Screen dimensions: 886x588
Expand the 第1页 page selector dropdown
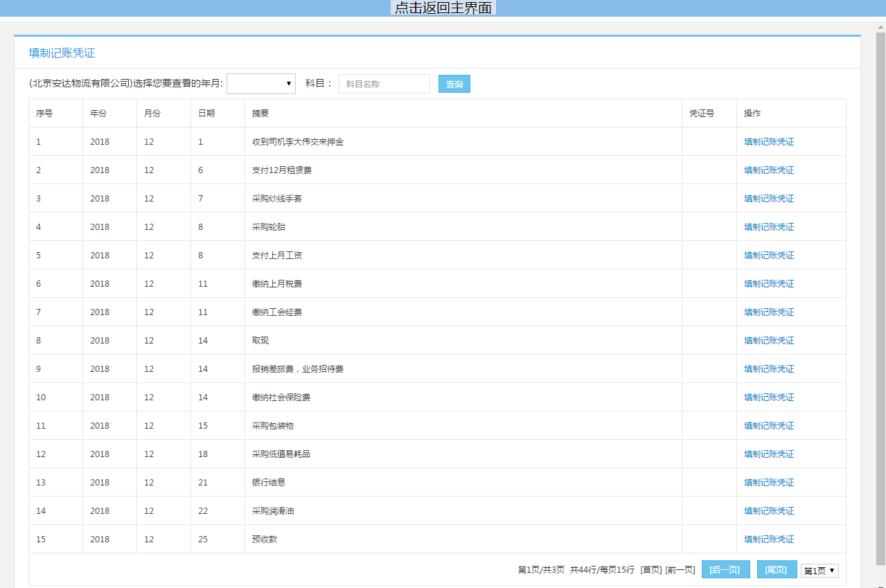819,571
